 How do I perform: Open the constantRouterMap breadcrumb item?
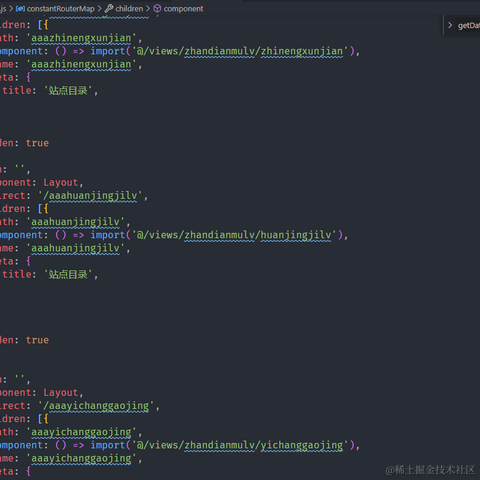click(61, 9)
